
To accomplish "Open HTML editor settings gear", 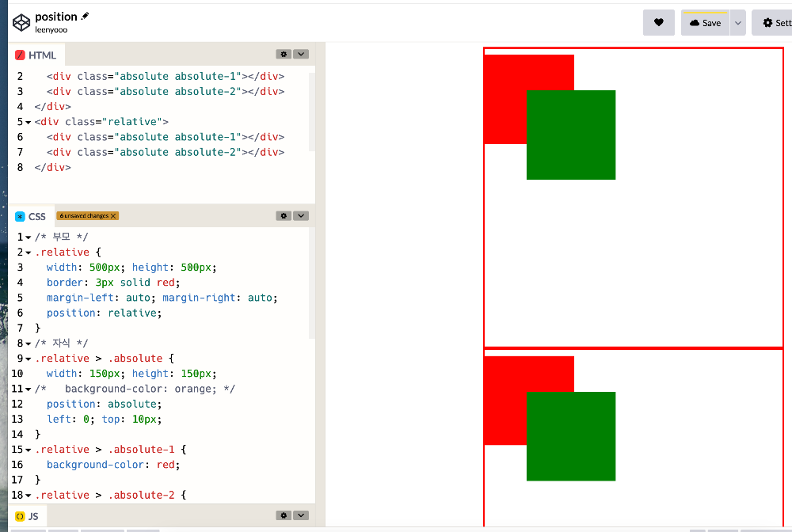I will point(284,54).
